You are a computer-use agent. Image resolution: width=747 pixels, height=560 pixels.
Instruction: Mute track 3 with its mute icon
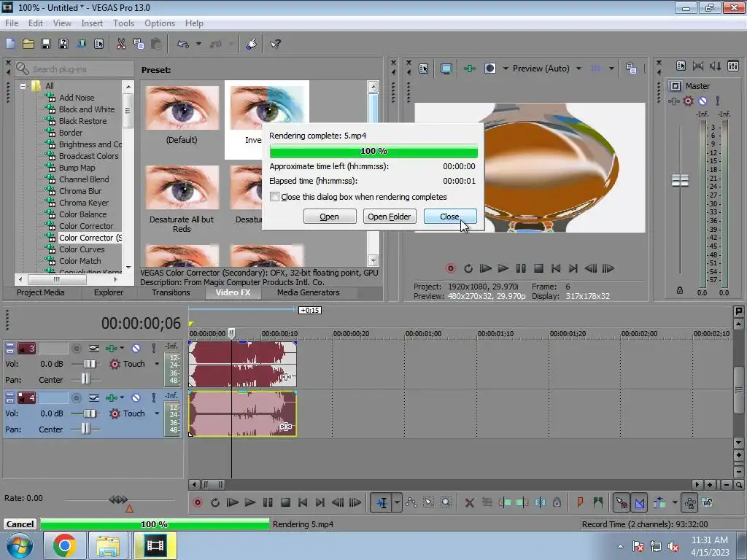coord(136,349)
